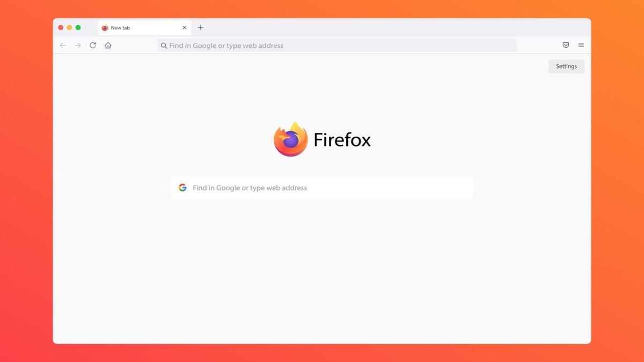Open the hamburger application menu
644x362 pixels.
pyautogui.click(x=581, y=45)
